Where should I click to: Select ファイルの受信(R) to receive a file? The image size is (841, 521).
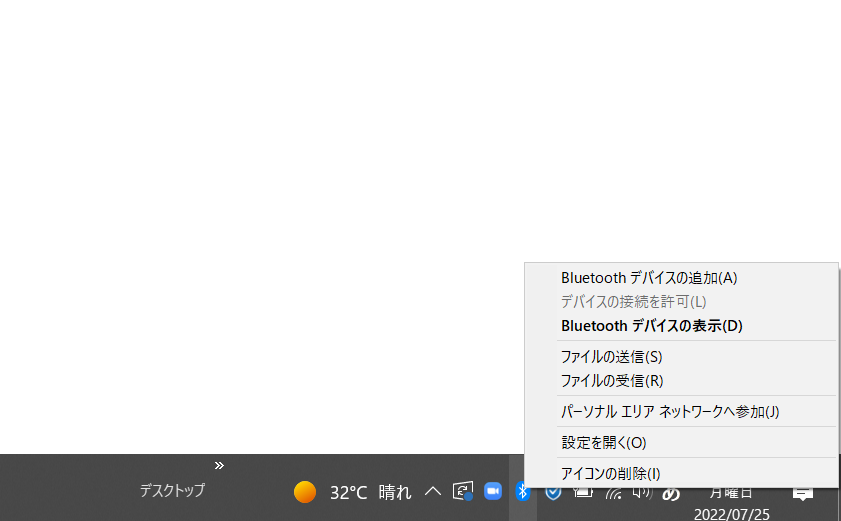[x=681, y=381]
